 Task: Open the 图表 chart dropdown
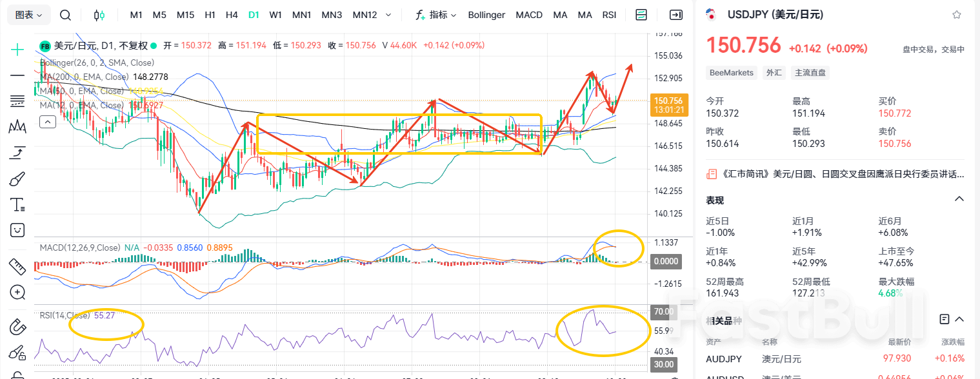point(29,15)
